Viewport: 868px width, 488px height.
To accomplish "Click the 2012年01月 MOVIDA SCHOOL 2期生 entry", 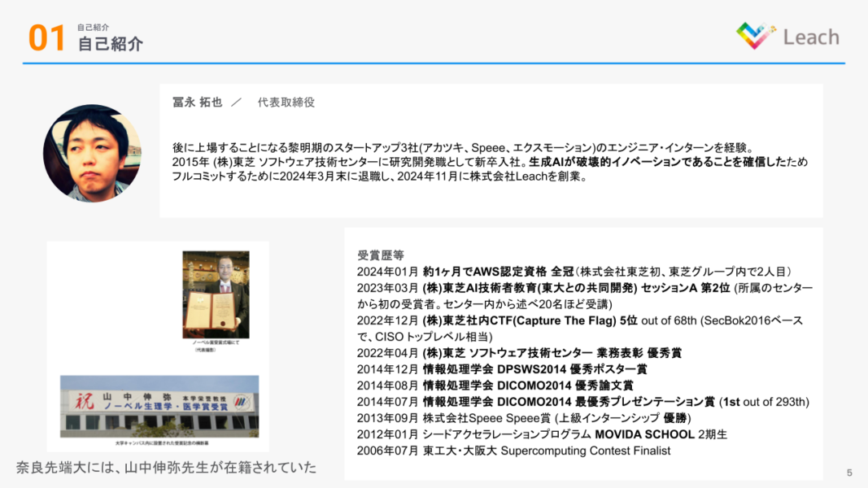I will coord(542,434).
